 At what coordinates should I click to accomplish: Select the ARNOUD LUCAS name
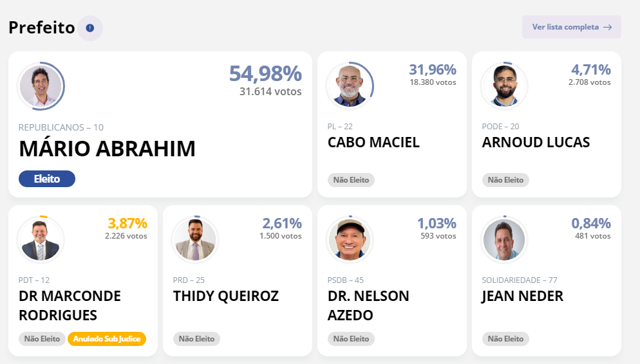pyautogui.click(x=536, y=142)
